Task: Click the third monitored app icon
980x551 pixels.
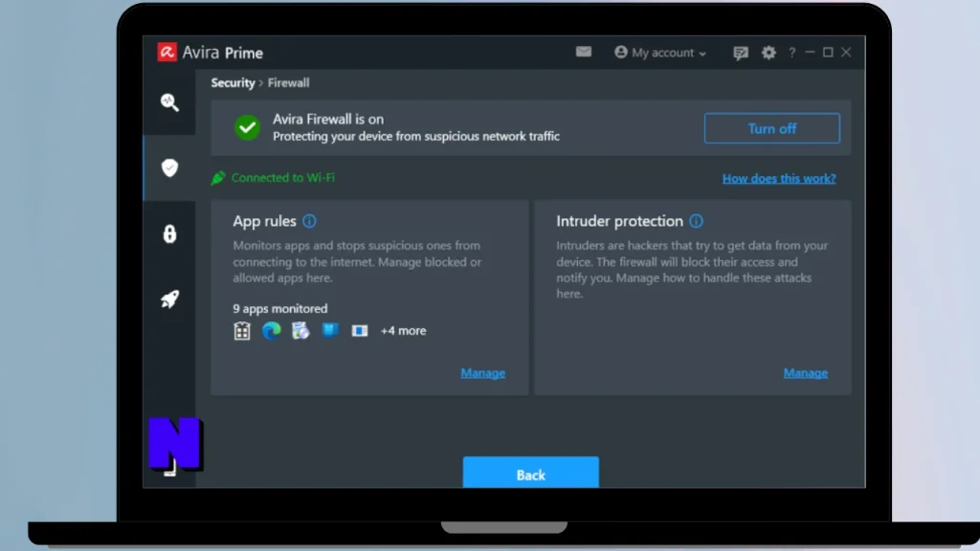Action: (301, 330)
